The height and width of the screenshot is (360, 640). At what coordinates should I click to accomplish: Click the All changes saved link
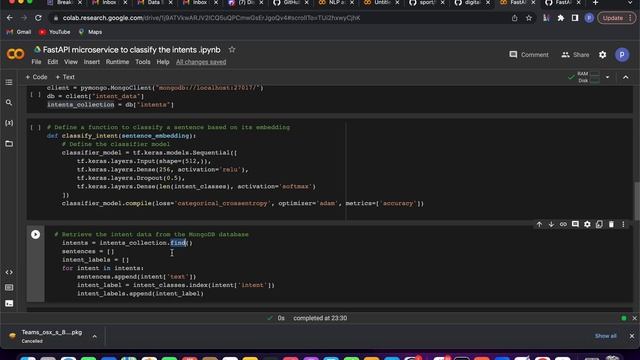(x=201, y=62)
